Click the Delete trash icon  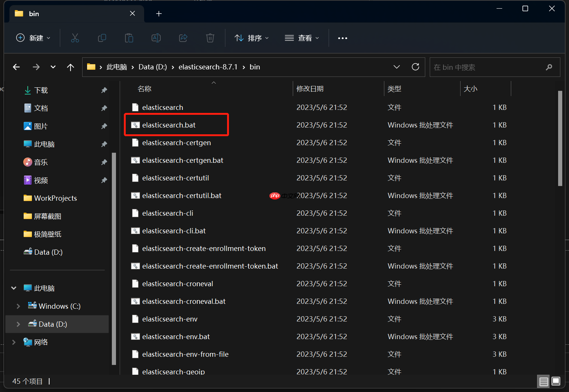210,38
